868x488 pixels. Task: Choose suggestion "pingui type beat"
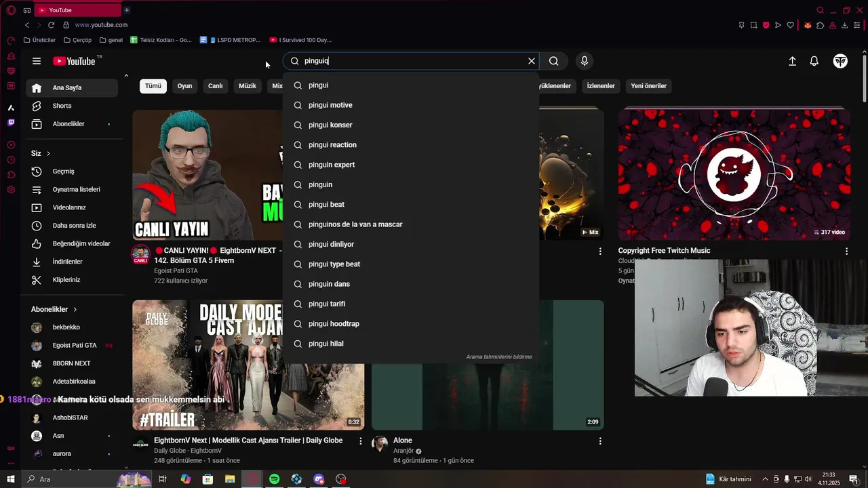point(411,264)
